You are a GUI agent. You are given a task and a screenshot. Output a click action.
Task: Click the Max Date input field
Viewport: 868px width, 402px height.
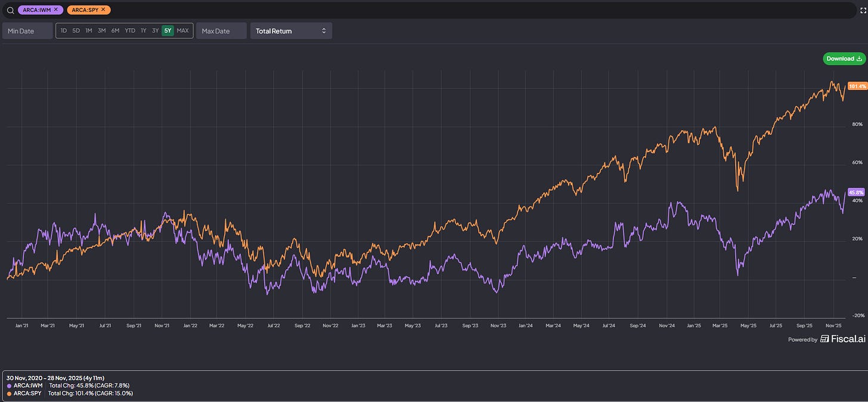pos(222,31)
